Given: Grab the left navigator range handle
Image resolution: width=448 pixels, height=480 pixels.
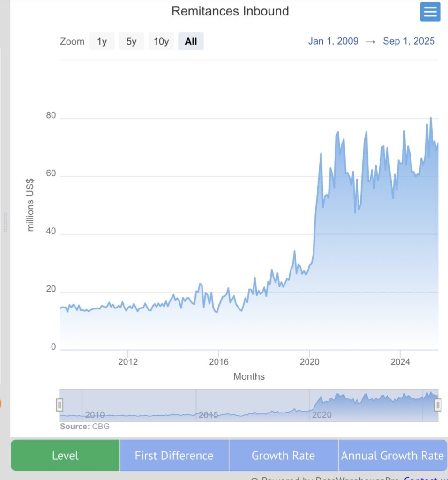Looking at the screenshot, I should [60, 405].
